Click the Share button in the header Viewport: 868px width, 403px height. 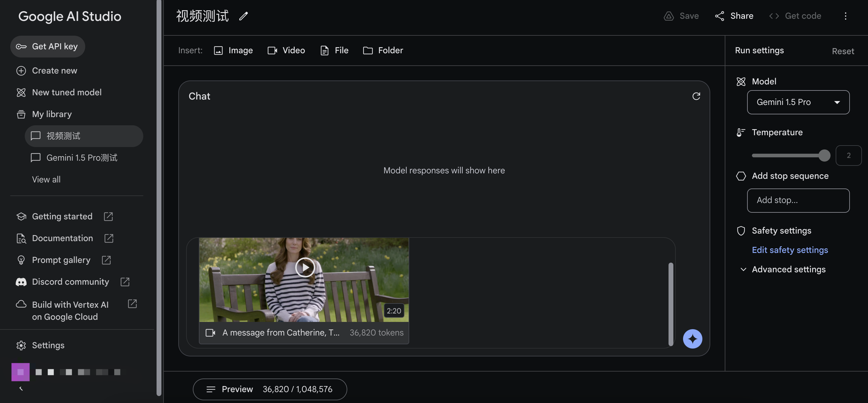(734, 16)
